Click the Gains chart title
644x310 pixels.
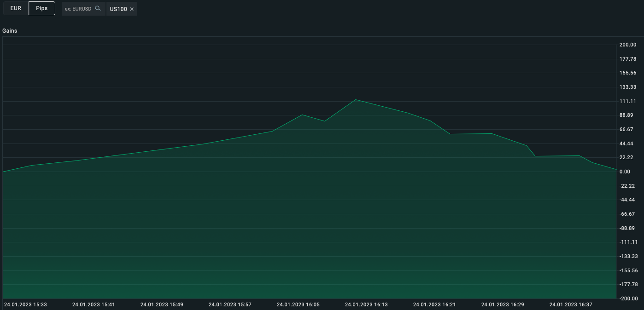pyautogui.click(x=10, y=31)
